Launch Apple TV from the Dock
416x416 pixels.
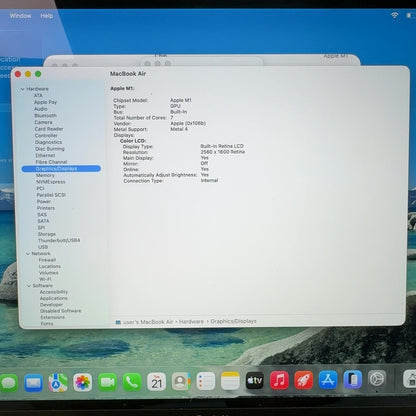(255, 380)
